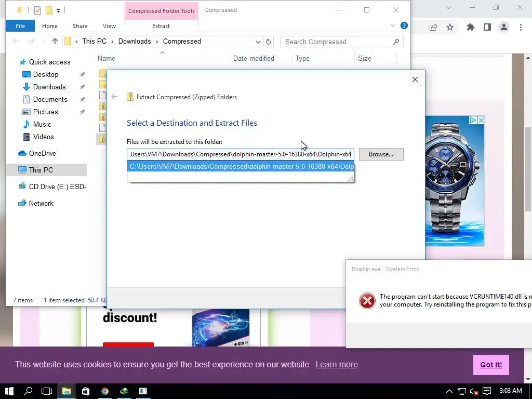Sort files by the Size column
The width and height of the screenshot is (532, 399).
click(x=364, y=58)
